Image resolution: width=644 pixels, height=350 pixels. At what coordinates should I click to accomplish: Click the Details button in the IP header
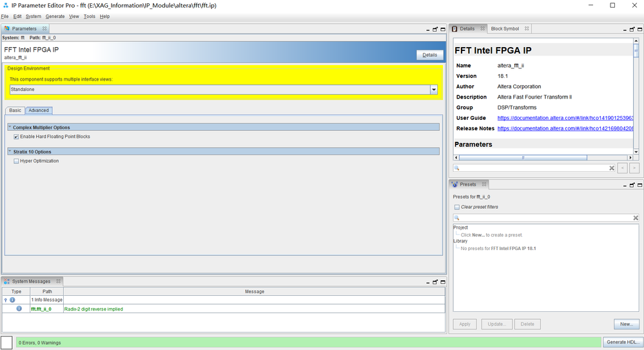[429, 55]
